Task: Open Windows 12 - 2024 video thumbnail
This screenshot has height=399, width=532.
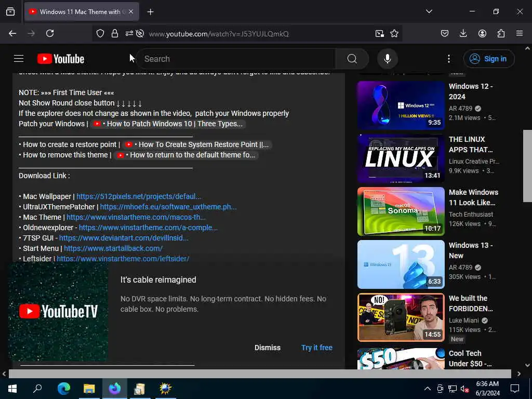Action: click(x=401, y=105)
